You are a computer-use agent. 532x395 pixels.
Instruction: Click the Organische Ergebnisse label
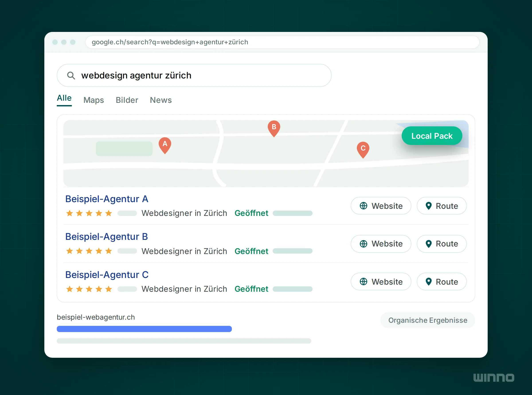pos(428,320)
